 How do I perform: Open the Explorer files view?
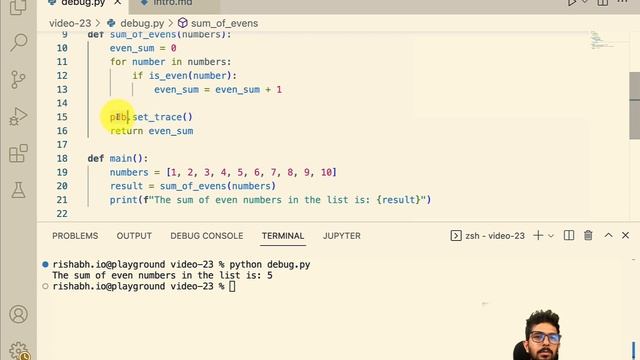[18, 6]
